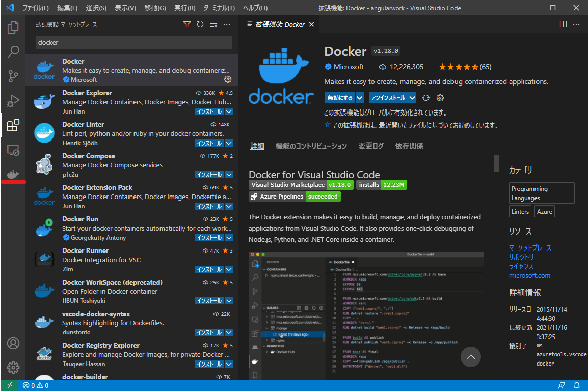Screen dimensions: 588x391
Task: Open install dropdown for Docker WorkSpace
Action: pyautogui.click(x=229, y=301)
